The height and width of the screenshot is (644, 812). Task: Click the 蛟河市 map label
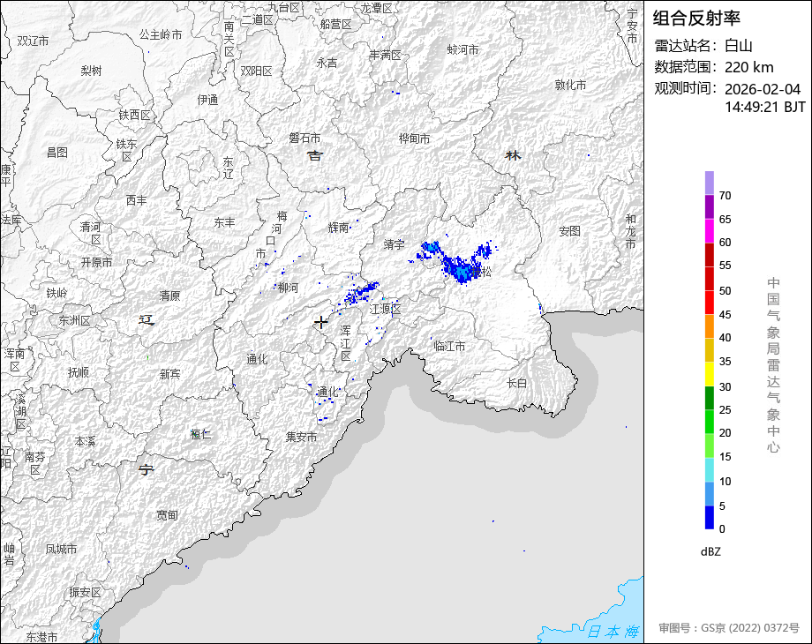463,49
